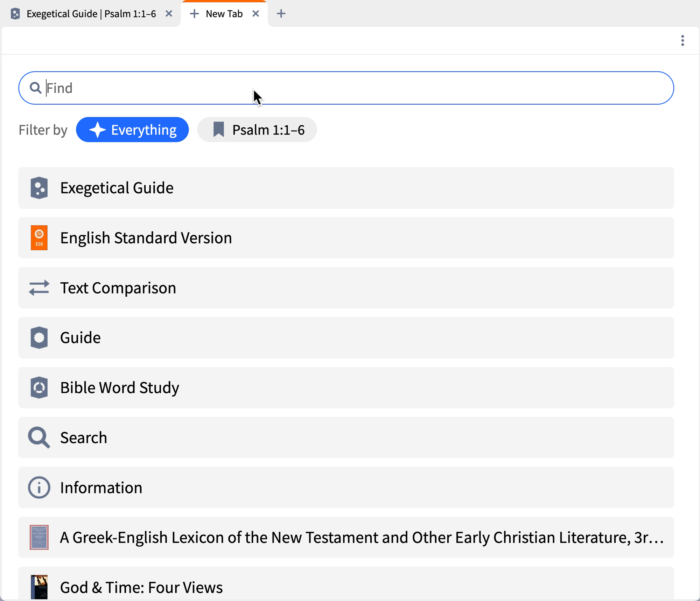Filter by Psalm 1:1–6 pill

257,130
